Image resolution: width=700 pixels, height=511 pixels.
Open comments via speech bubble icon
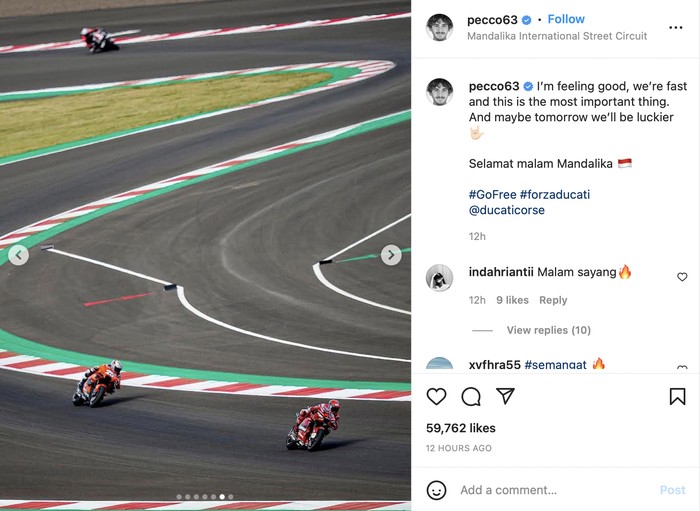click(x=471, y=397)
